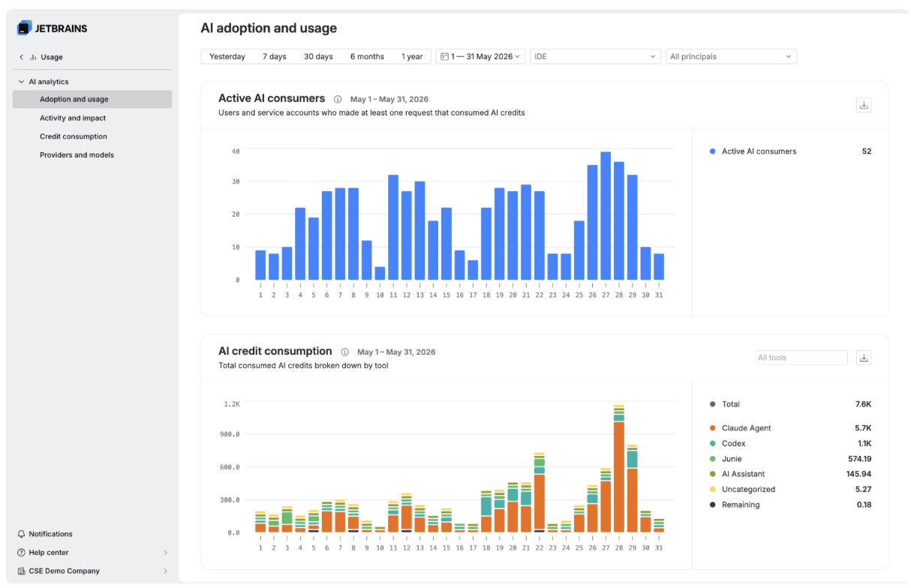This screenshot has width=911, height=588.
Task: Toggle the Codex legend series
Action: tap(727, 443)
